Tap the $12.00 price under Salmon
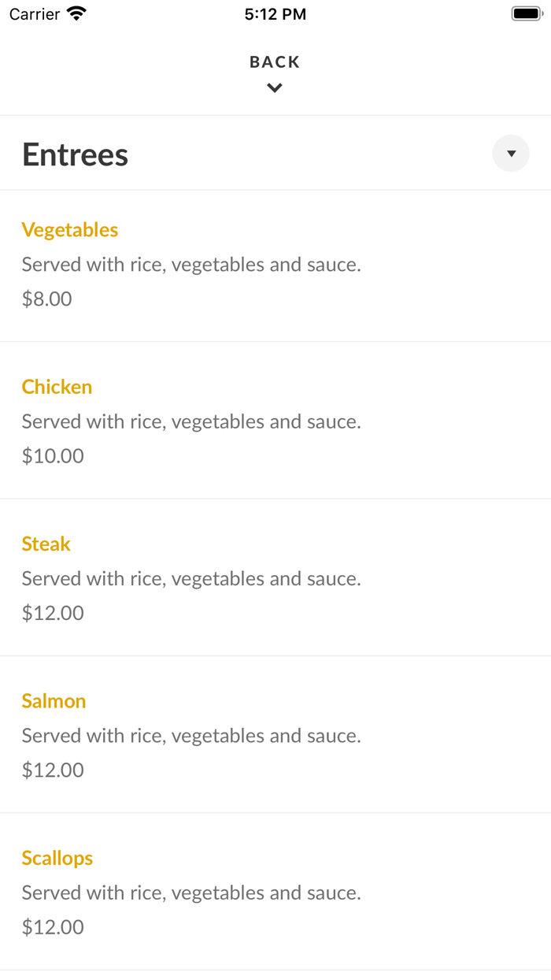This screenshot has height=980, width=551. [x=53, y=770]
